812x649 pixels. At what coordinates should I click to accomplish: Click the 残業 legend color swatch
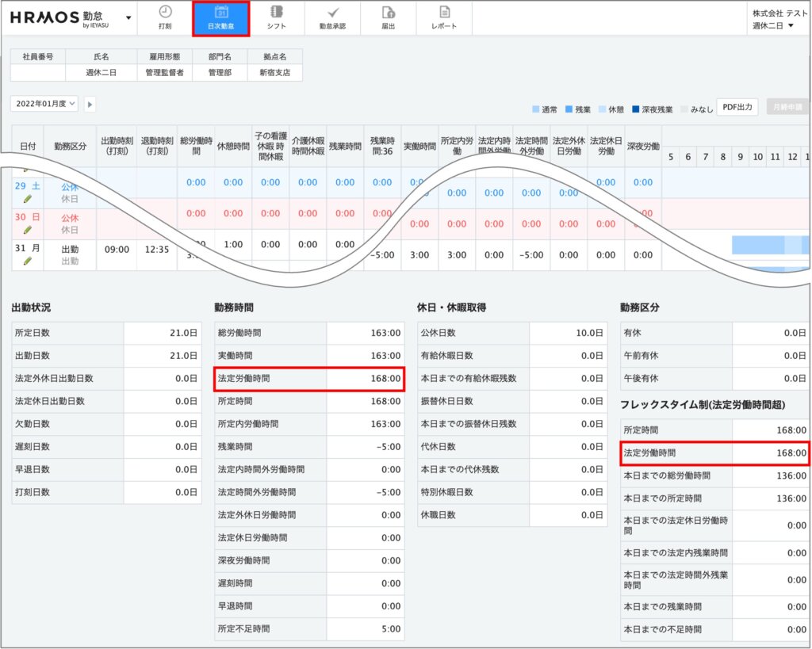click(569, 109)
